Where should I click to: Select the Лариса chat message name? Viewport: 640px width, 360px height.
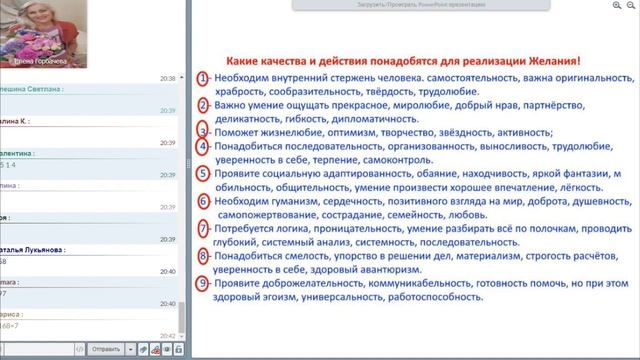[11, 314]
